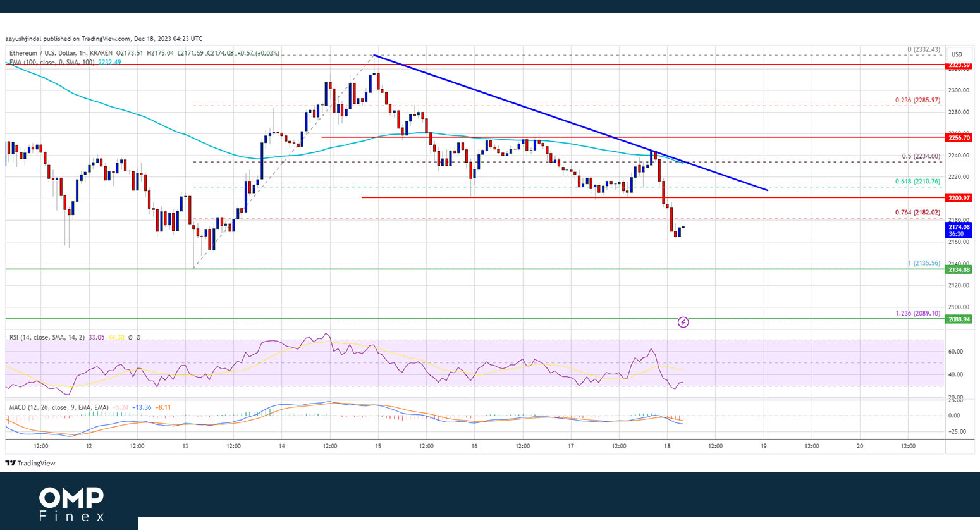Click the RSI (14, close, SMA, 14, 2) legend
980x530 pixels.
(x=47, y=338)
